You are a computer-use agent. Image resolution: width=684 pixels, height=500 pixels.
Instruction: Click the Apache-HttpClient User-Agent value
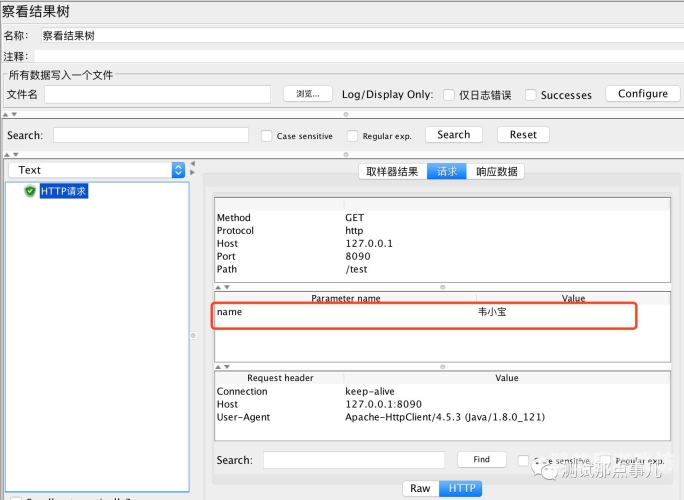445,417
